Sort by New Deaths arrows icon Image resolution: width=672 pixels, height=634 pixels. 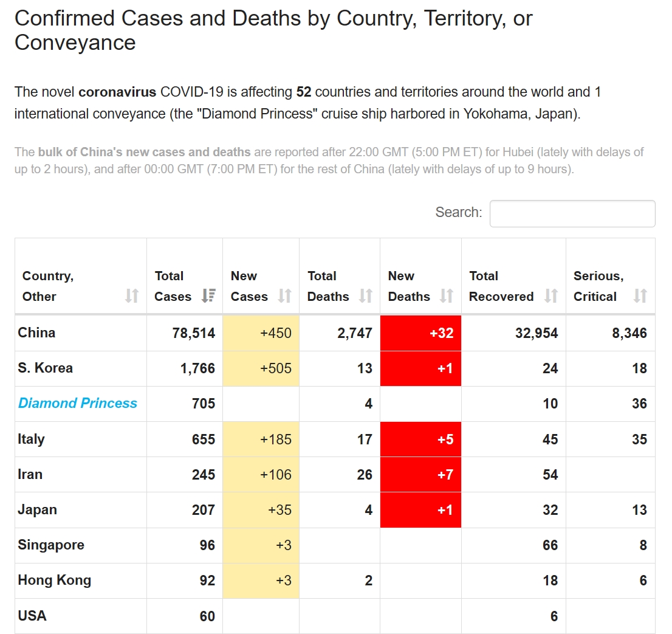point(447,296)
